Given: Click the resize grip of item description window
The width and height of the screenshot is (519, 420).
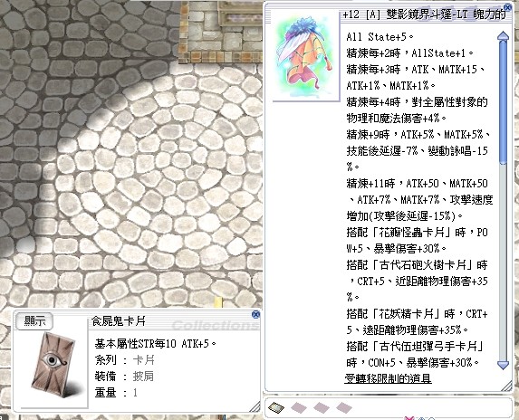Looking at the screenshot, I should 506,386.
